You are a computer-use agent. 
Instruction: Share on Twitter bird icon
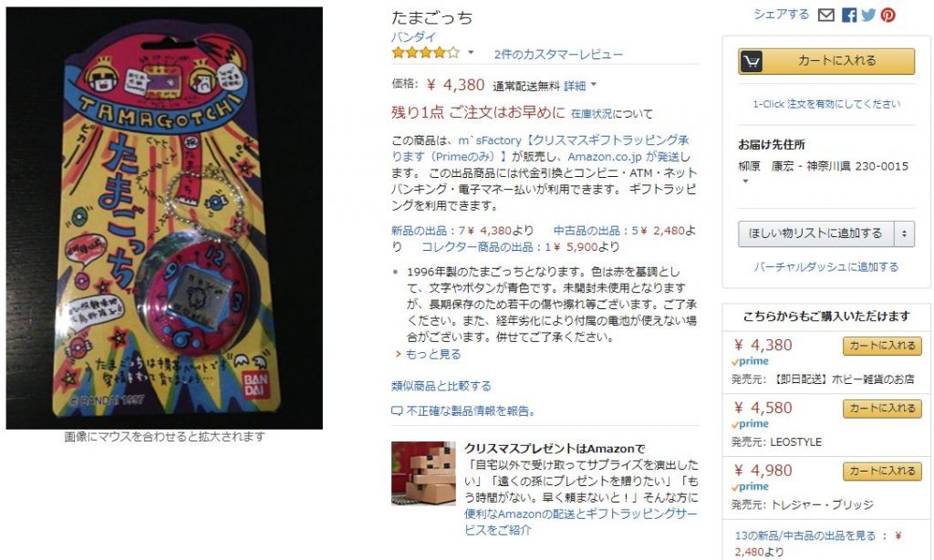pos(868,15)
